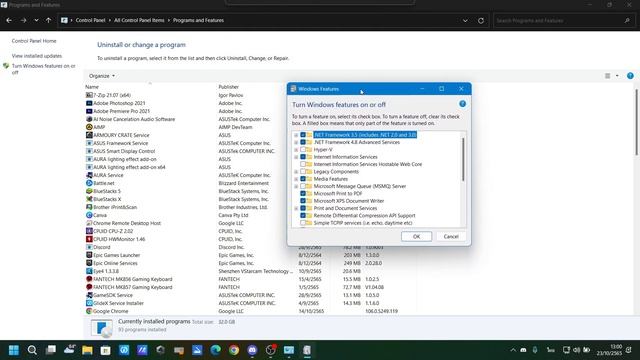Open the address bar history dropdown
Screen dimensions: 640x360
[x=465, y=20]
